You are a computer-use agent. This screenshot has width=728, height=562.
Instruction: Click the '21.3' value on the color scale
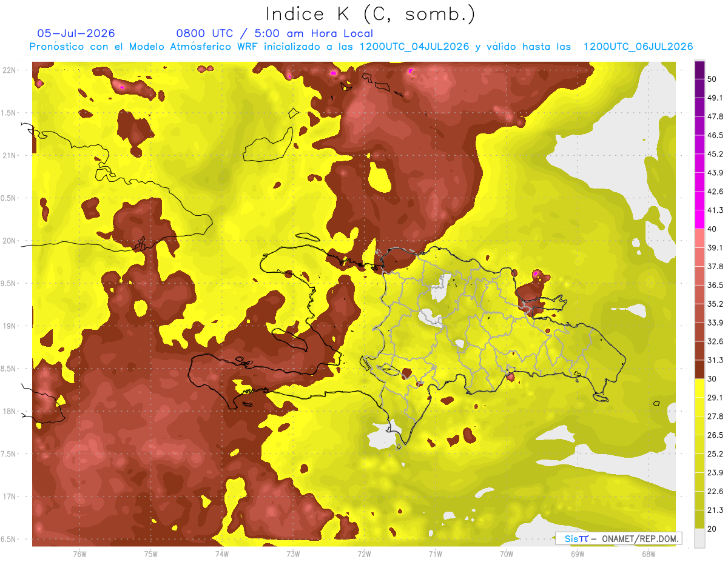click(715, 510)
